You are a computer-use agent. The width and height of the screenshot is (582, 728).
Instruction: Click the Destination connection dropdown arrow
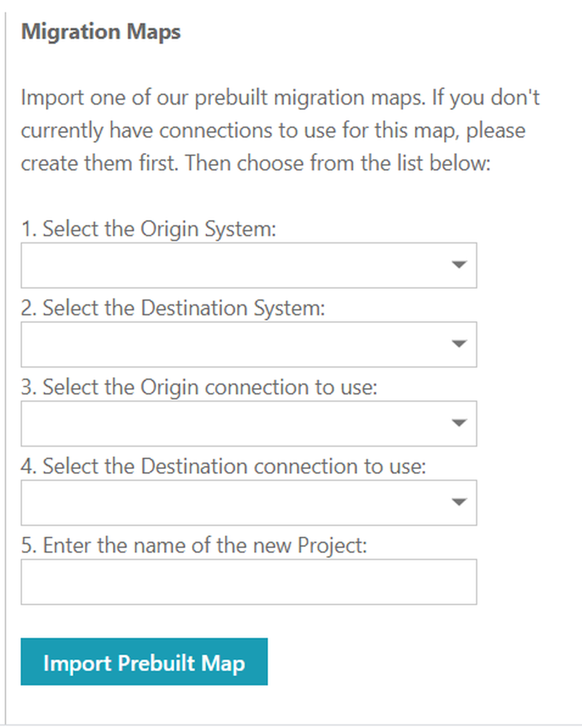tap(459, 503)
